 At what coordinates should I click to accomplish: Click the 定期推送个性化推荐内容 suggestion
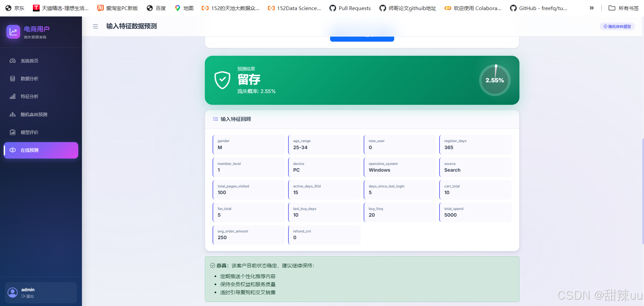(x=248, y=276)
